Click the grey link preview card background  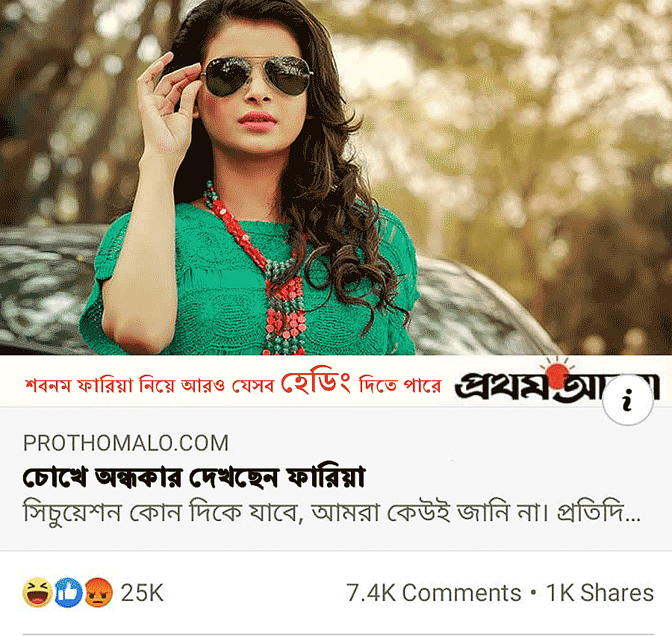[x=336, y=478]
